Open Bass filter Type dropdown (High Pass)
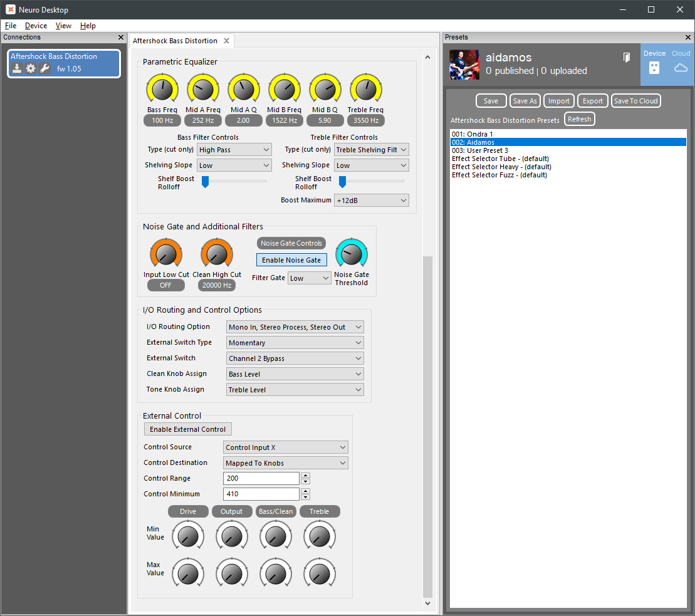 (234, 150)
